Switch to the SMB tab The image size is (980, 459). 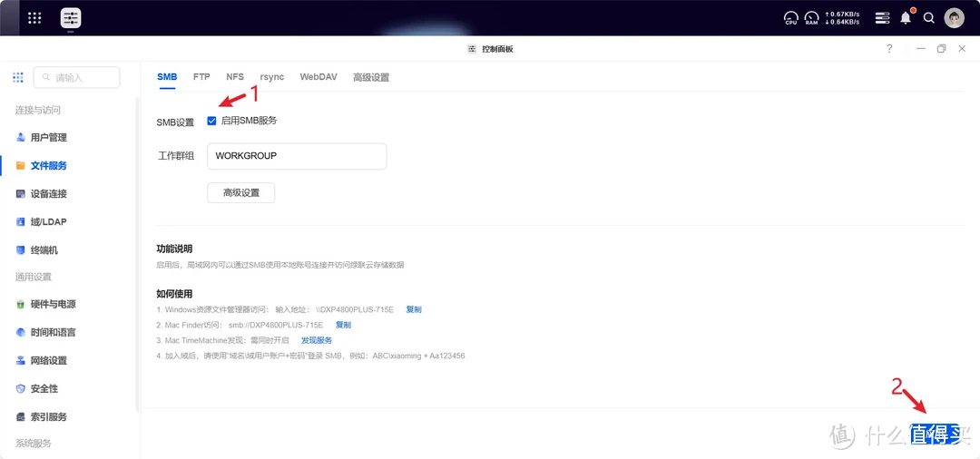[x=167, y=77]
